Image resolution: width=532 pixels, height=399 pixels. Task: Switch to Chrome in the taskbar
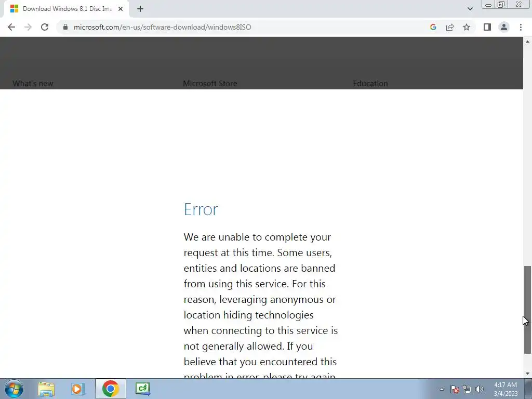pos(110,389)
